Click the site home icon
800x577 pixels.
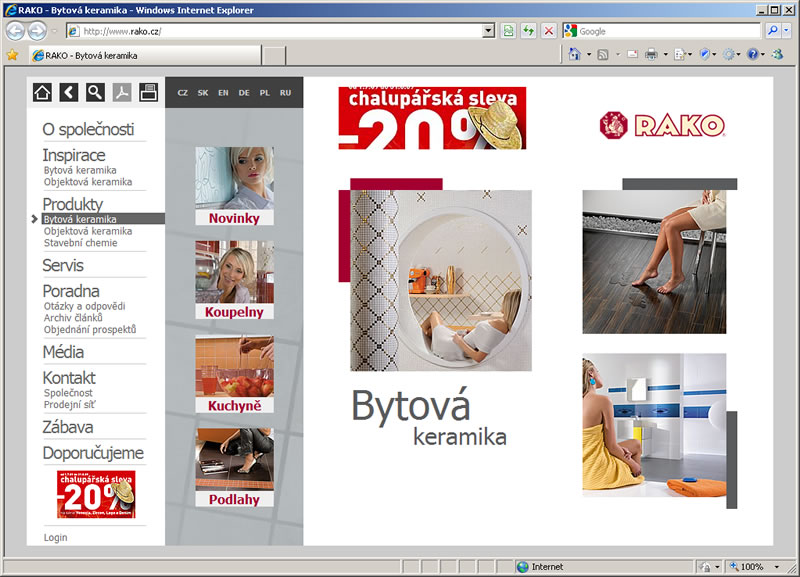(x=42, y=93)
